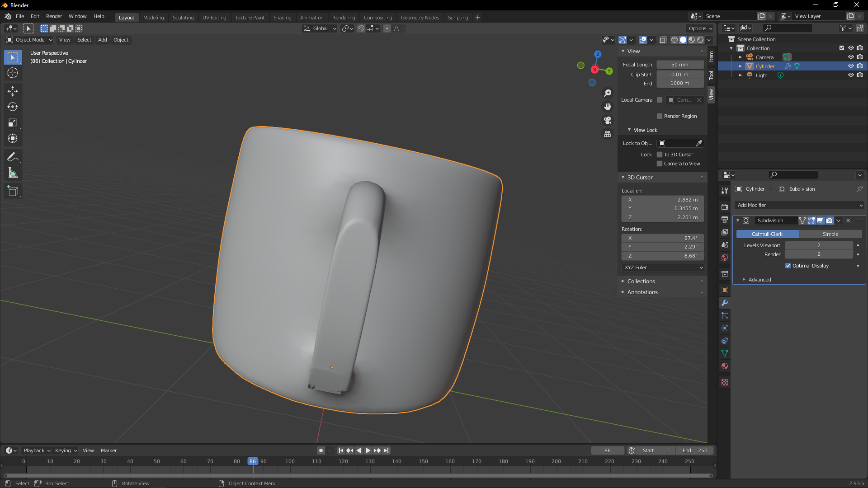Enable the Render Region checkbox

660,116
